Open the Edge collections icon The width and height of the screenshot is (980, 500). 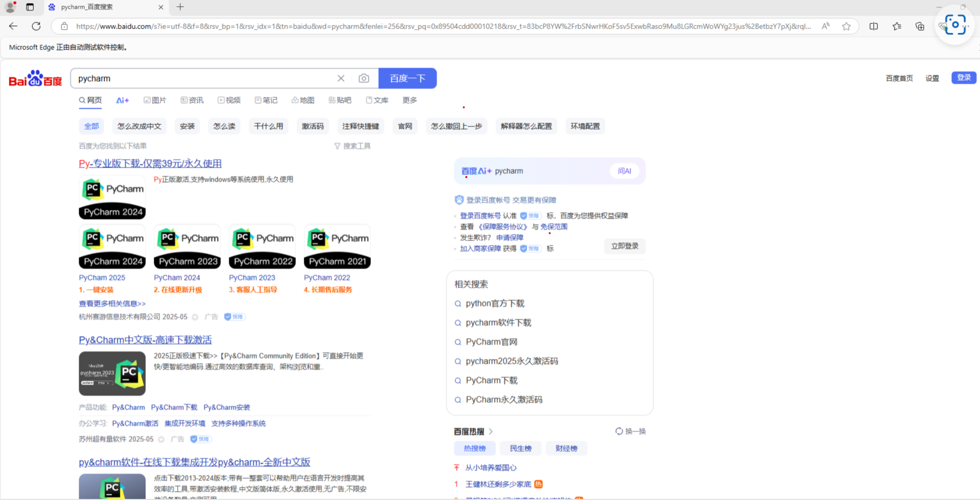[920, 26]
